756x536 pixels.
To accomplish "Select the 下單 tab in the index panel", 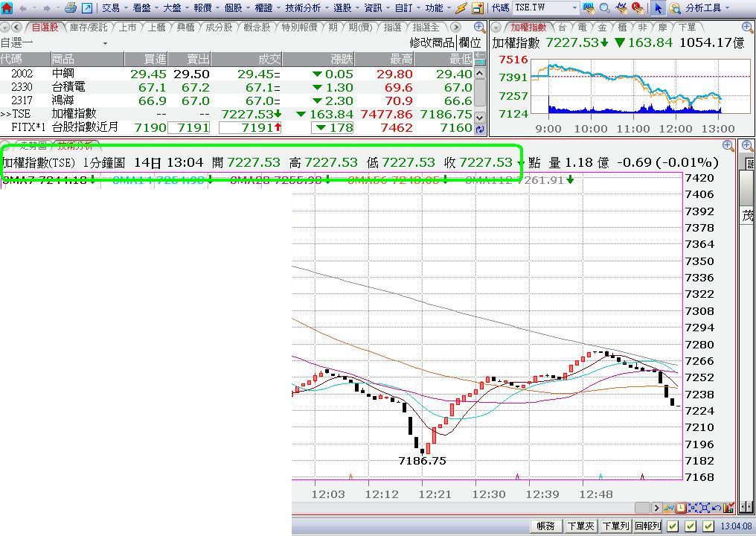I will [x=687, y=28].
